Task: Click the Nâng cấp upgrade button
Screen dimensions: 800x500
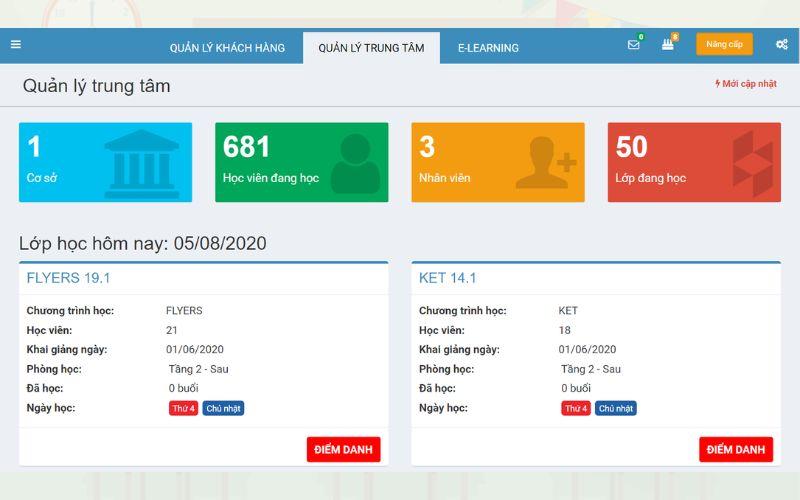Action: (724, 45)
